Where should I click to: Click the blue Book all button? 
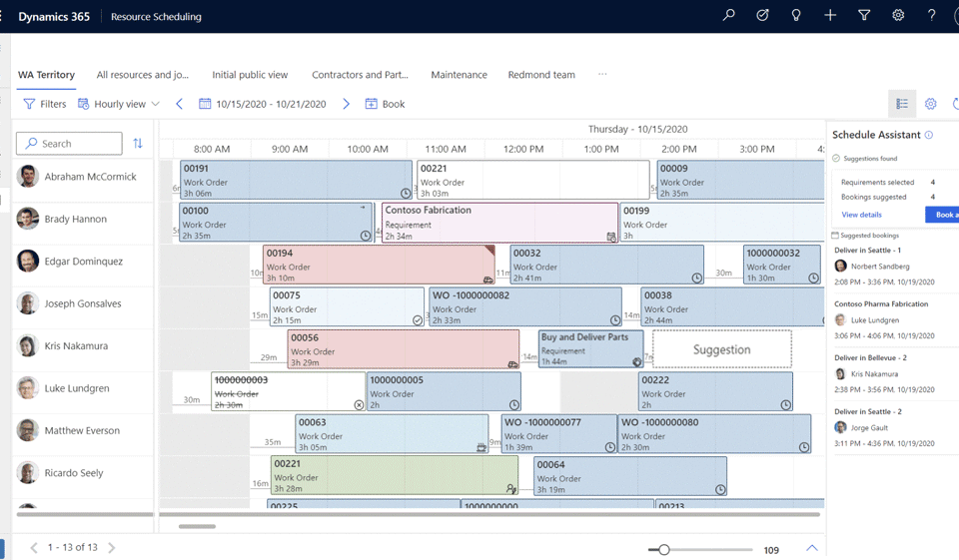tap(942, 215)
